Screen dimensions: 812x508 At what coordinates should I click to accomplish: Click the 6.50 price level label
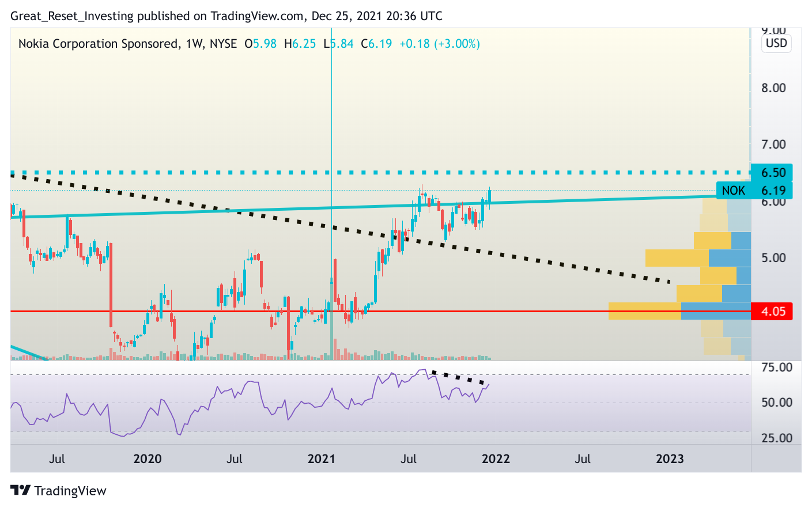click(x=772, y=173)
